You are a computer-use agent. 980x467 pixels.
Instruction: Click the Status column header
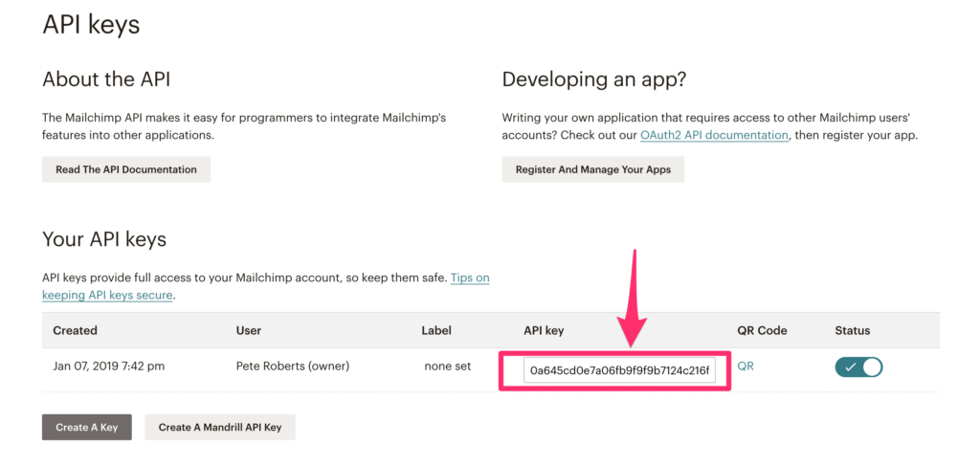pyautogui.click(x=852, y=330)
